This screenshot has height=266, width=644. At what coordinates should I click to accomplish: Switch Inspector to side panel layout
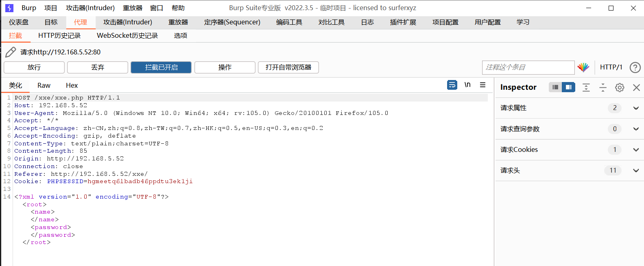[568, 87]
